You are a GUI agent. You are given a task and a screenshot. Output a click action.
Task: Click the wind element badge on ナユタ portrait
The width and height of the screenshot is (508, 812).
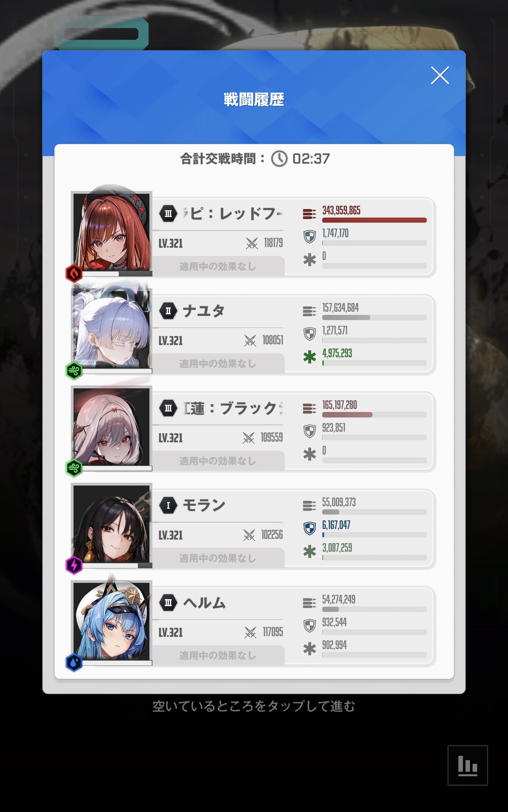click(74, 371)
